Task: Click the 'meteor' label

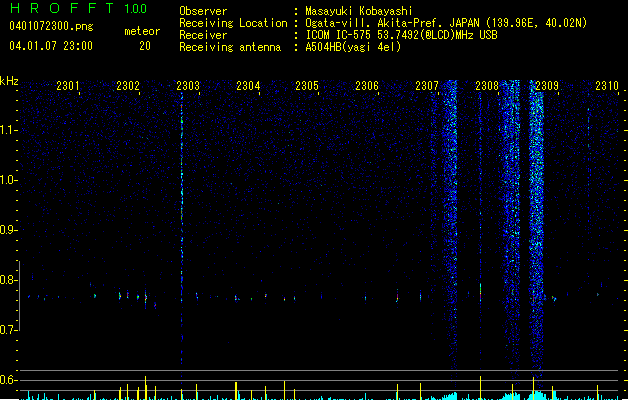Action: (142, 31)
